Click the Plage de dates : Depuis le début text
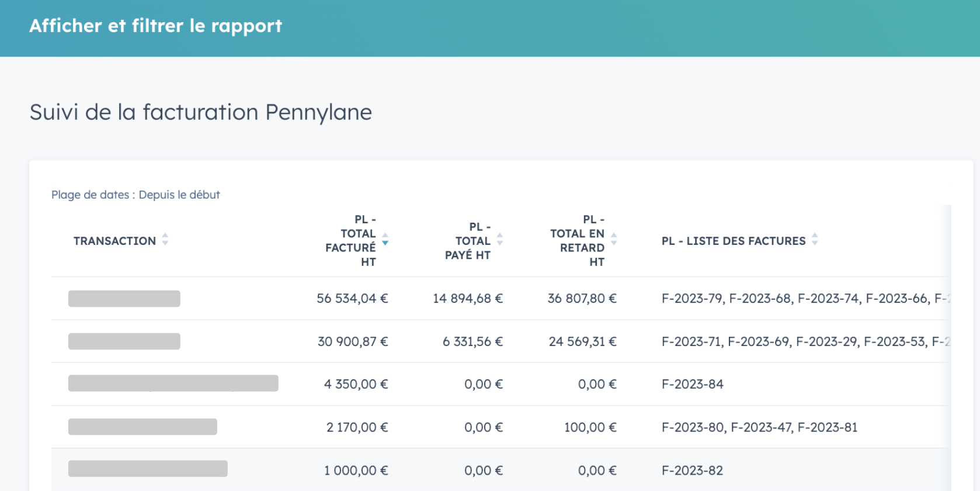The image size is (980, 491). (135, 195)
